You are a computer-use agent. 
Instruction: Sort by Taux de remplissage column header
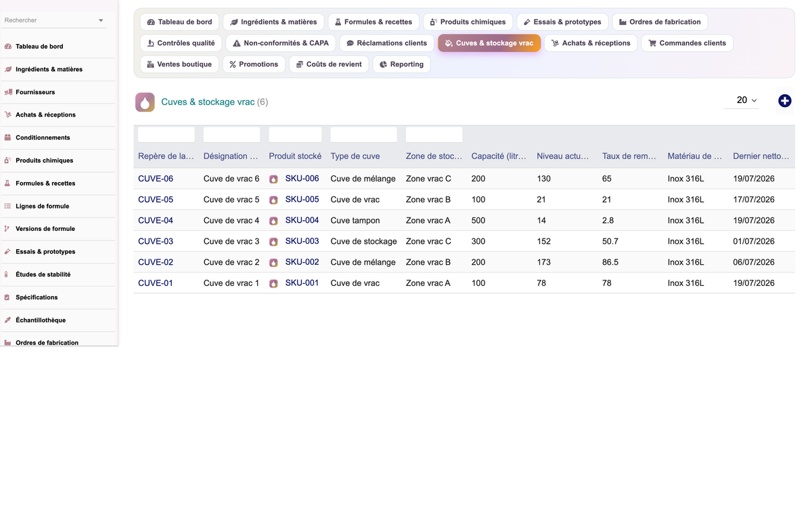click(x=629, y=156)
